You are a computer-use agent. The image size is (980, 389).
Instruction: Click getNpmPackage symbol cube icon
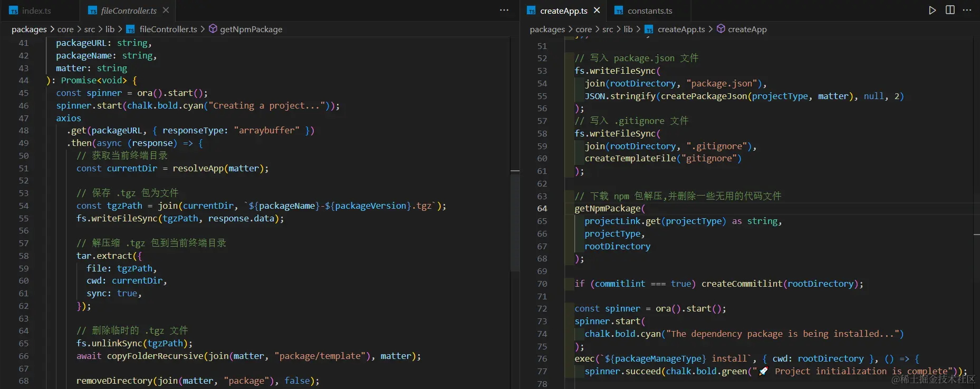tap(213, 29)
